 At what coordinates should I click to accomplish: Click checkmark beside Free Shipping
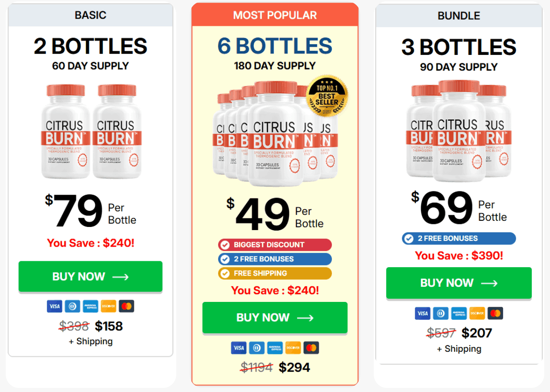tap(225, 273)
